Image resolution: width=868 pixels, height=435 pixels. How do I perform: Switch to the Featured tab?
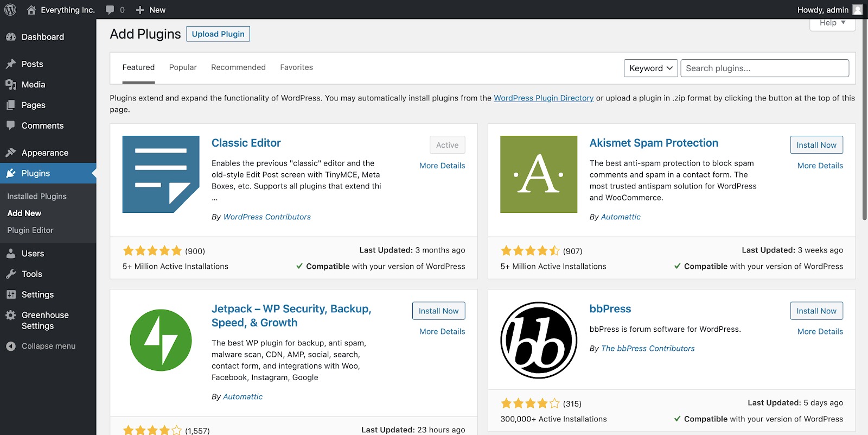pyautogui.click(x=138, y=68)
